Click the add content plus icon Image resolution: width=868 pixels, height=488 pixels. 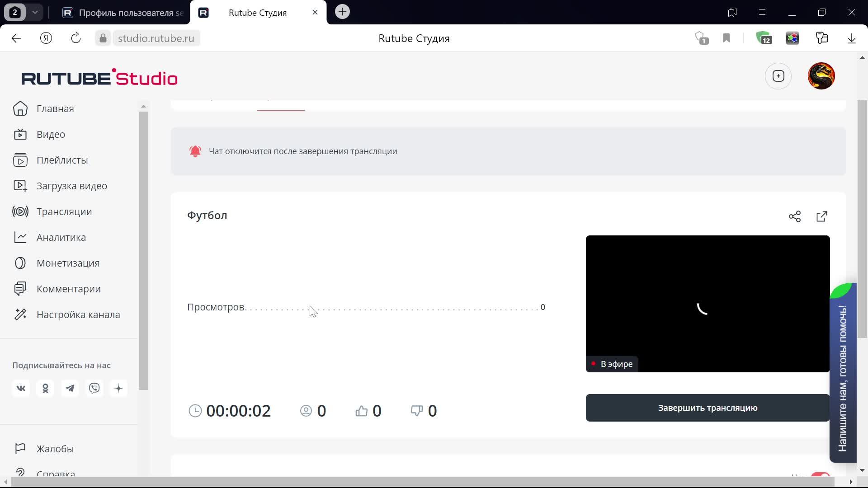pos(778,76)
